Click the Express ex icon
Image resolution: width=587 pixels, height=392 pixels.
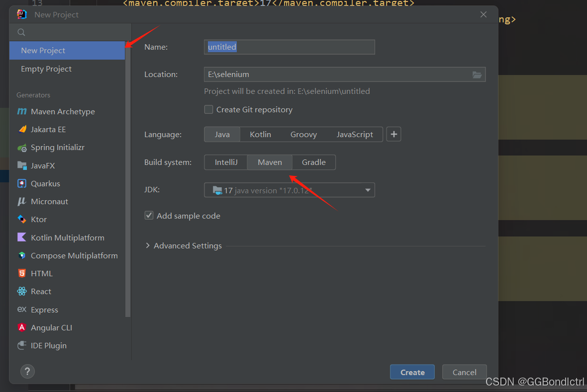pos(22,309)
